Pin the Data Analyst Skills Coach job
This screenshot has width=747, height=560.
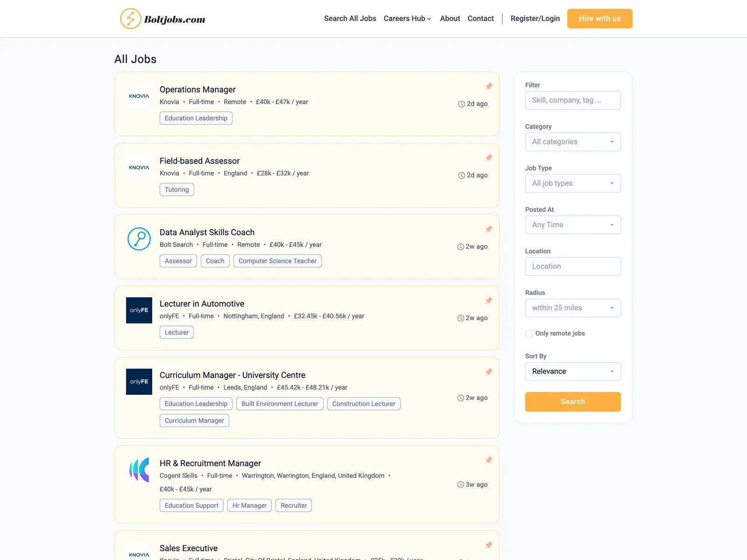tap(489, 229)
